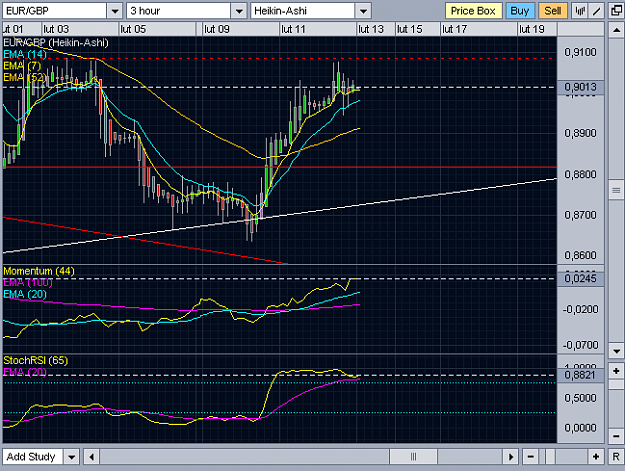Click the 0,9100 price axis label
Viewport: 625px width, 471px height.
point(580,52)
